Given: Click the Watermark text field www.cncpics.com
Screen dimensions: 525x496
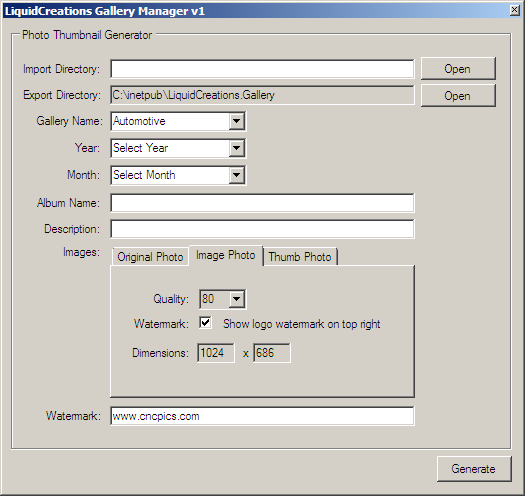Looking at the screenshot, I should [x=262, y=416].
